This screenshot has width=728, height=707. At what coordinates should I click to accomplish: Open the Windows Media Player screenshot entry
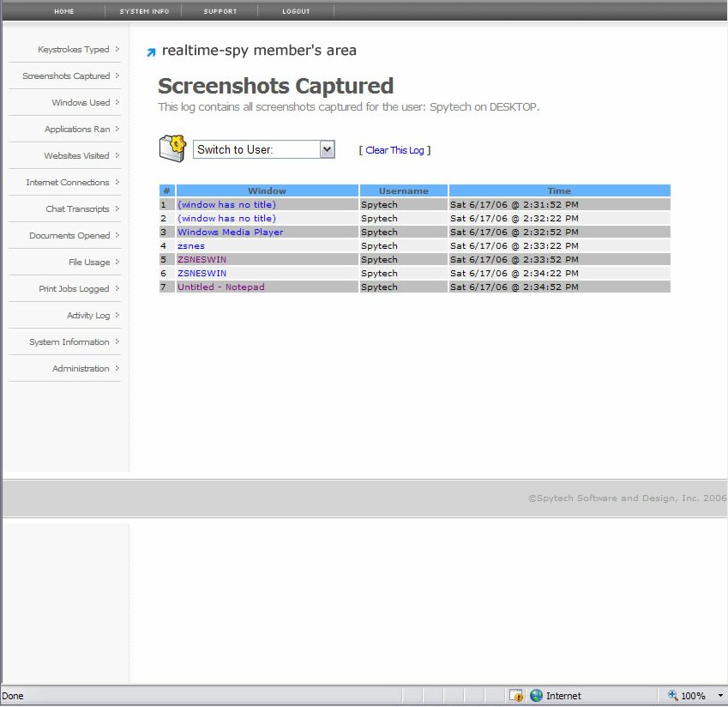[230, 233]
